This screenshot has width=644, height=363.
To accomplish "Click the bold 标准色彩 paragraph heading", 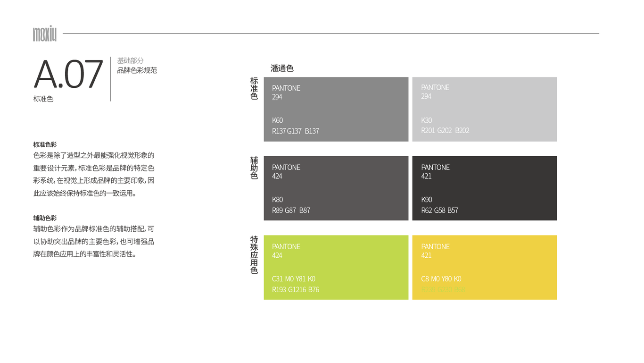I will pyautogui.click(x=45, y=144).
